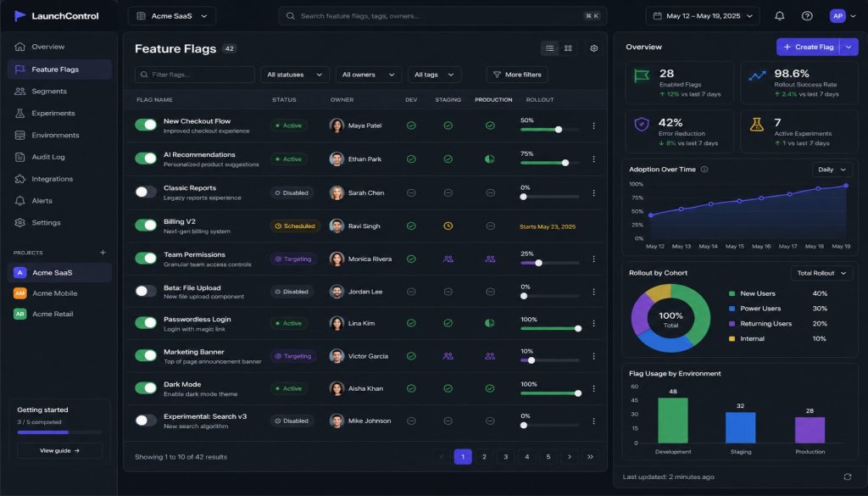Open row menu for Team Permissions
The width and height of the screenshot is (868, 496).
click(593, 259)
